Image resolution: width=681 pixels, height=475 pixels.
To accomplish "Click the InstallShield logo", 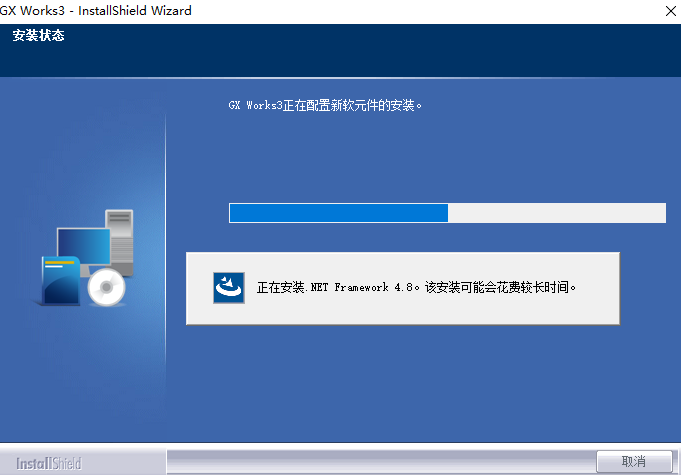I will (x=48, y=464).
